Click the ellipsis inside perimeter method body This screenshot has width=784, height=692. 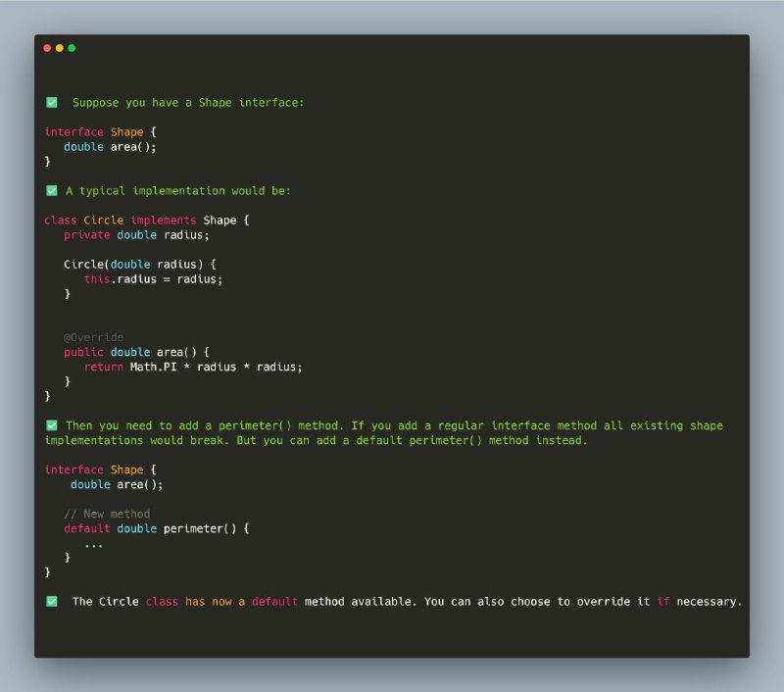click(93, 546)
